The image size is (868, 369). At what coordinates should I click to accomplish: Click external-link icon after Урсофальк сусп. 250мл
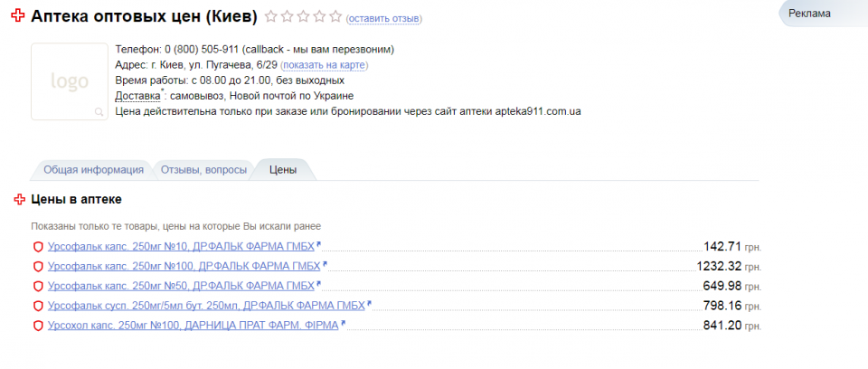tap(369, 304)
